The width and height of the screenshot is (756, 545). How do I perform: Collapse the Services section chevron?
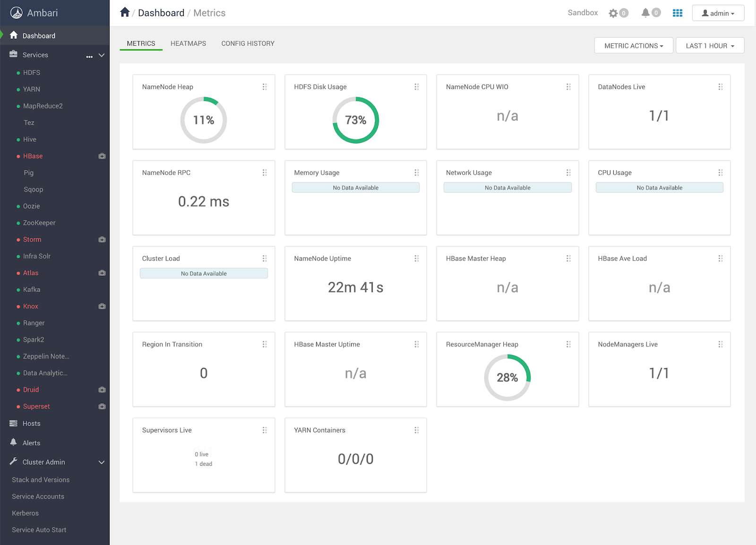click(102, 55)
